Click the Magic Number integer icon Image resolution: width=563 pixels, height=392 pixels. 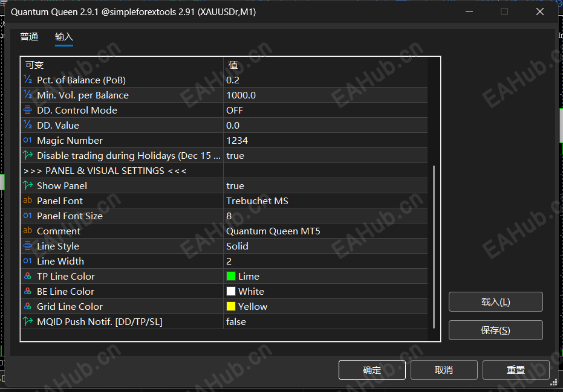point(28,140)
